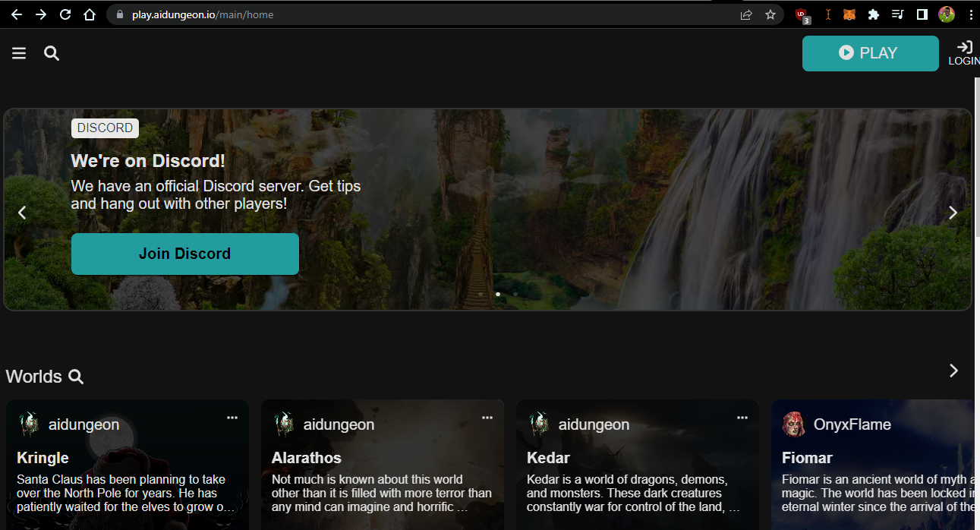Open the Extensions puzzle menu

pyautogui.click(x=874, y=14)
